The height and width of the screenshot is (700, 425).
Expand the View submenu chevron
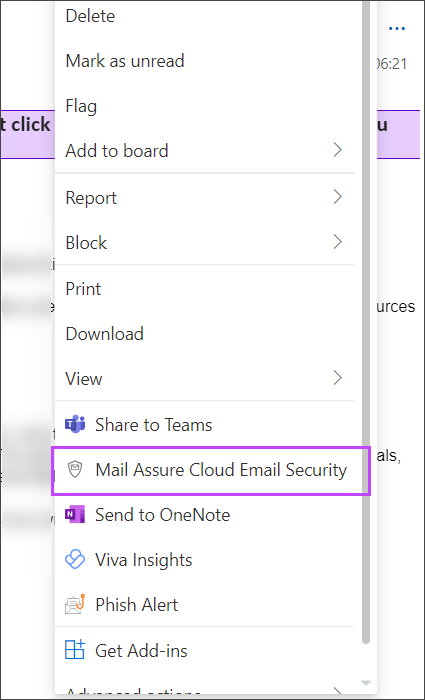338,378
